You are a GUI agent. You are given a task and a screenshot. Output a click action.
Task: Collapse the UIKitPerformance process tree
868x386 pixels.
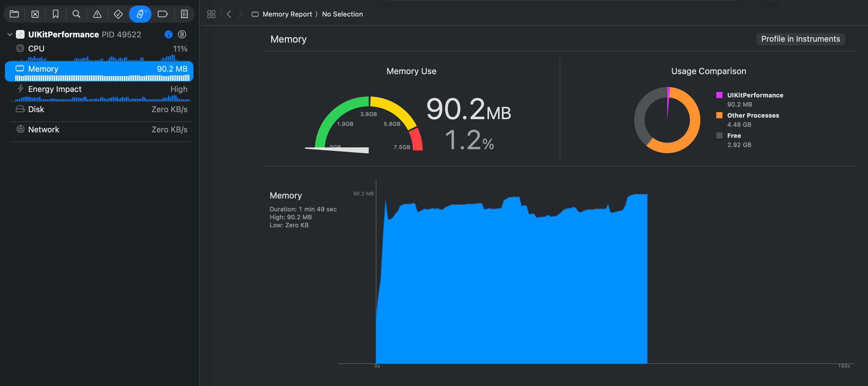pos(10,34)
